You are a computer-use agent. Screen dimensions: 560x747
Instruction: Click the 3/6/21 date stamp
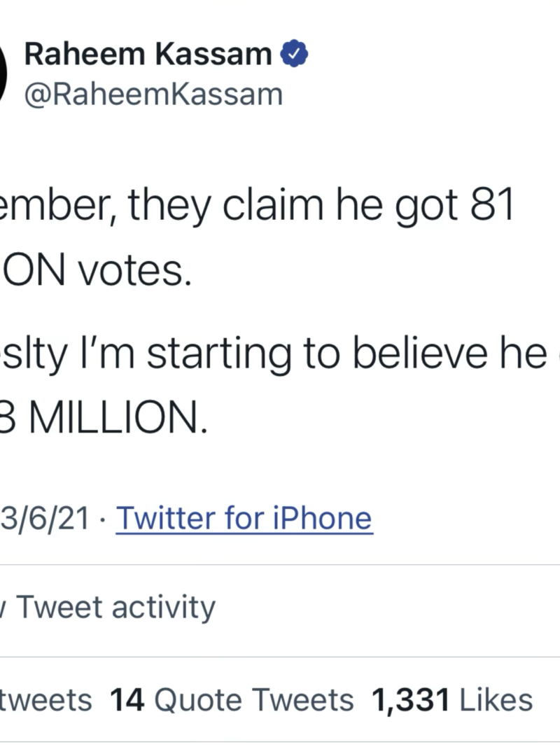pyautogui.click(x=45, y=519)
